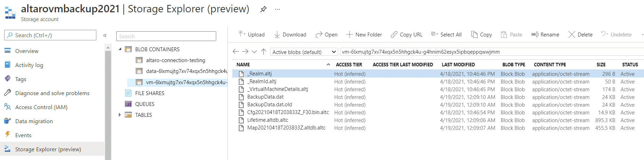The width and height of the screenshot is (644, 160).
Task: Click the tree Search box
Action: tap(166, 36)
